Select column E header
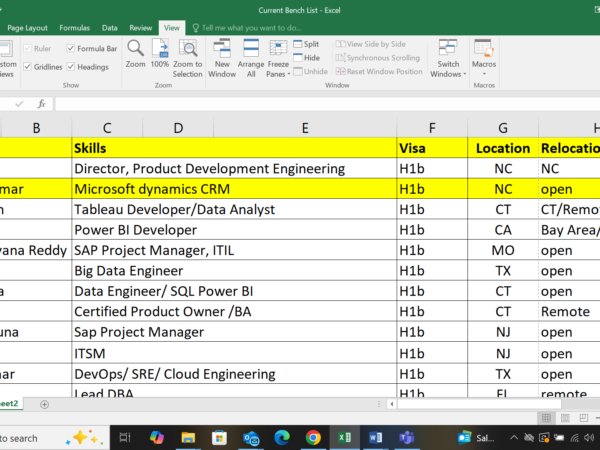Viewport: 600px width, 450px height. coord(304,128)
